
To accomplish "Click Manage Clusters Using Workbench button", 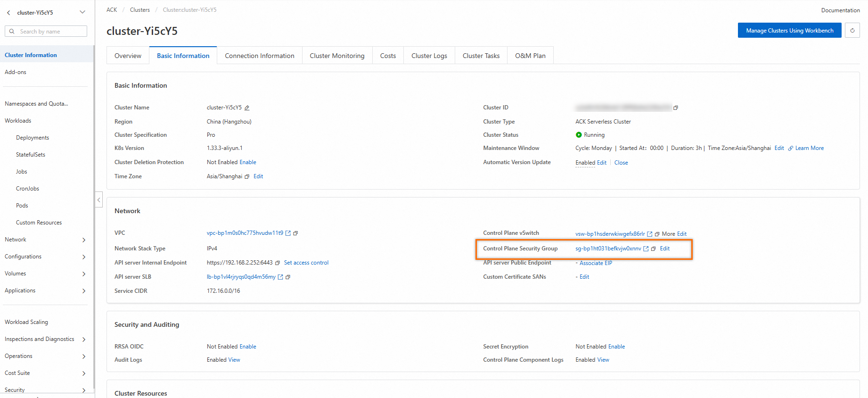I will (x=790, y=31).
